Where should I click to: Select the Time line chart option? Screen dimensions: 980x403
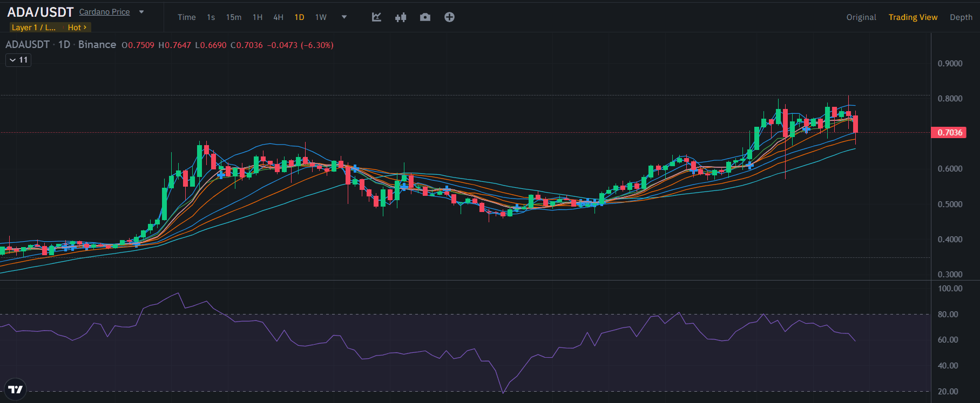[186, 17]
